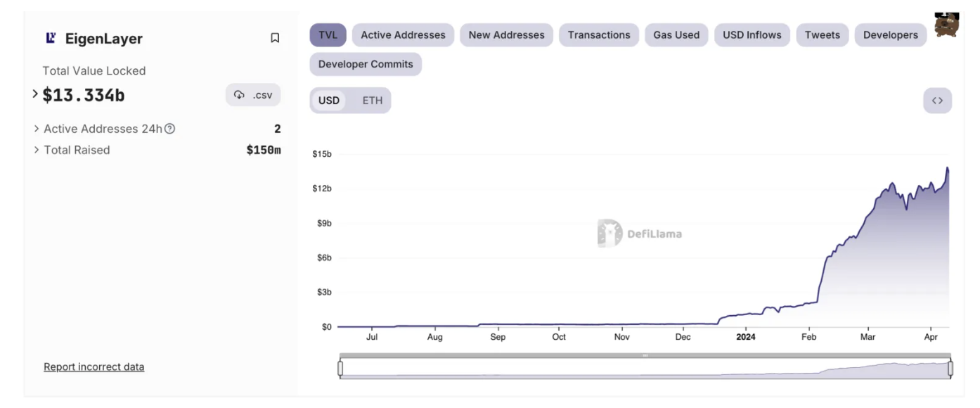This screenshot has width=980, height=408.
Task: Click the left handle of the range slider
Action: pyautogui.click(x=340, y=368)
